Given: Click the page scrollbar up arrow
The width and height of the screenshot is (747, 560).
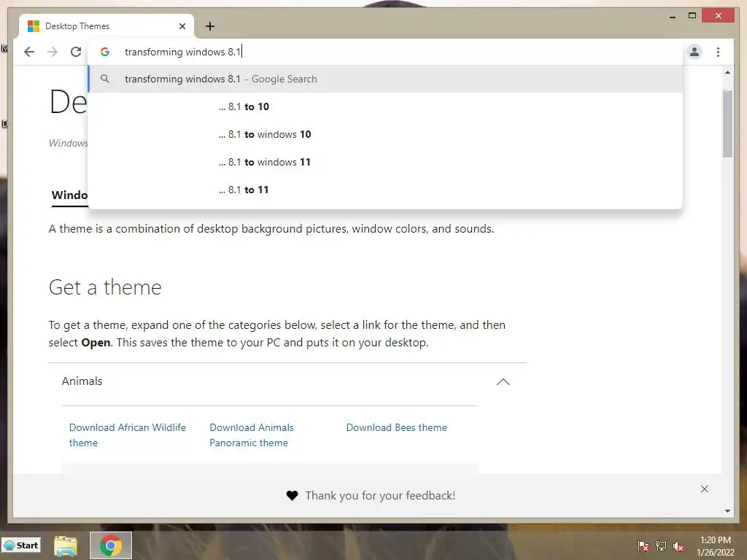Looking at the screenshot, I should [727, 72].
